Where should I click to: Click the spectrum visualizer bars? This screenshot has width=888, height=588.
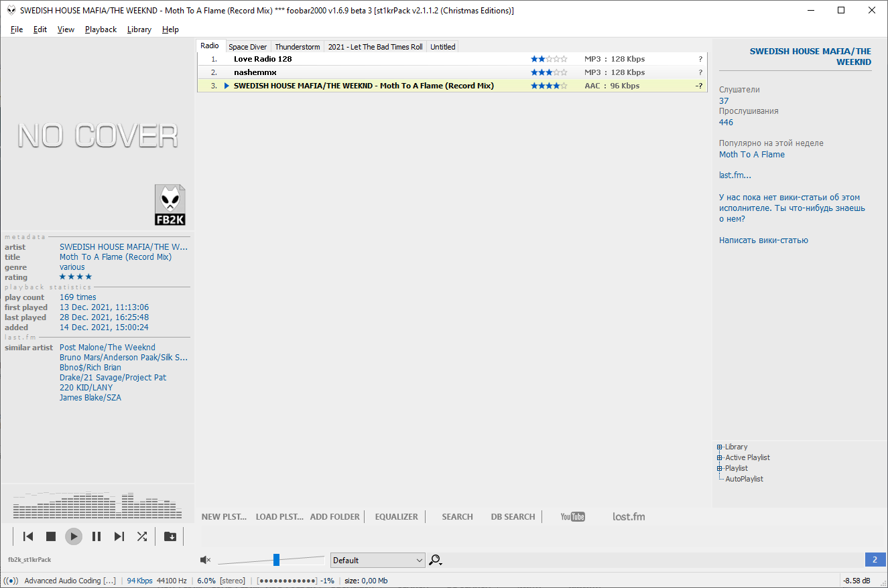pos(98,506)
